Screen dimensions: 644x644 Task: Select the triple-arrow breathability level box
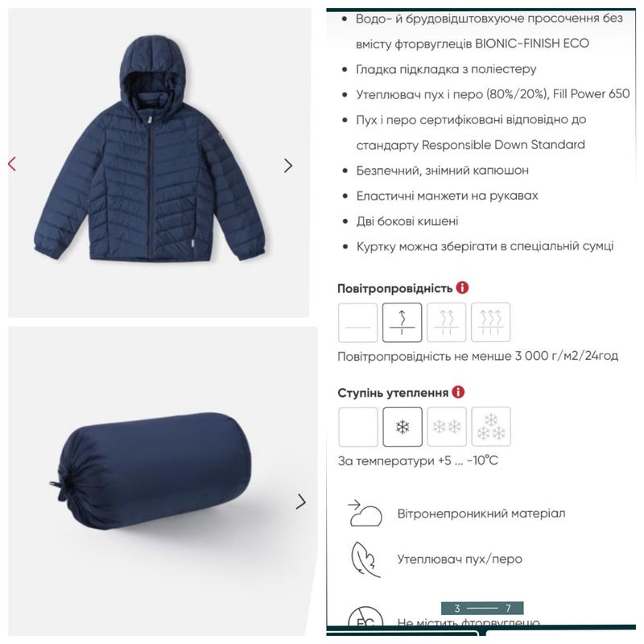tap(491, 323)
